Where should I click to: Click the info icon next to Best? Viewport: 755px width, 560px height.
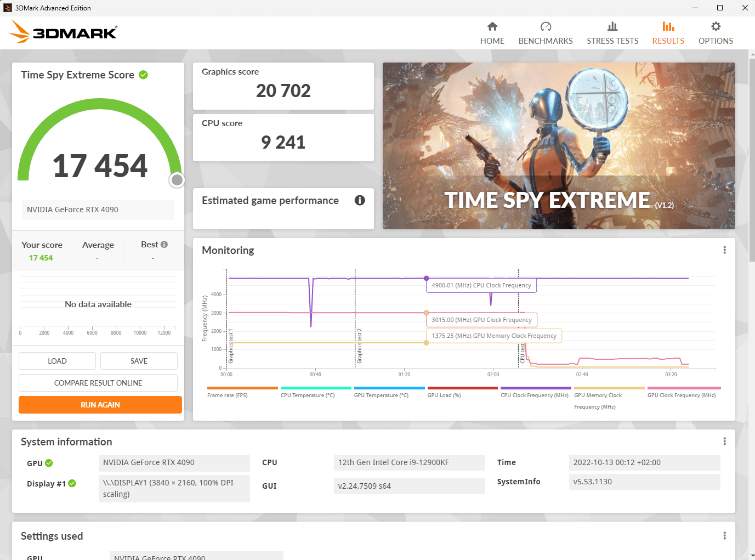(164, 244)
